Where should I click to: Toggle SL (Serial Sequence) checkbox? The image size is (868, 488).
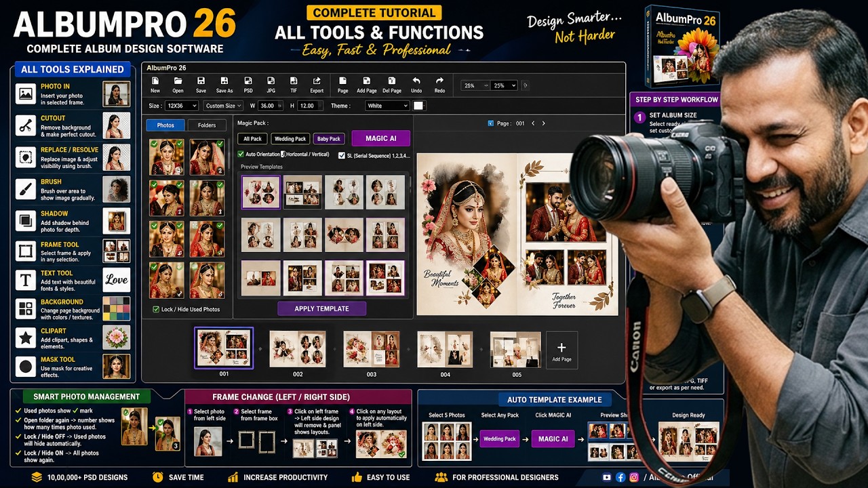(341, 155)
